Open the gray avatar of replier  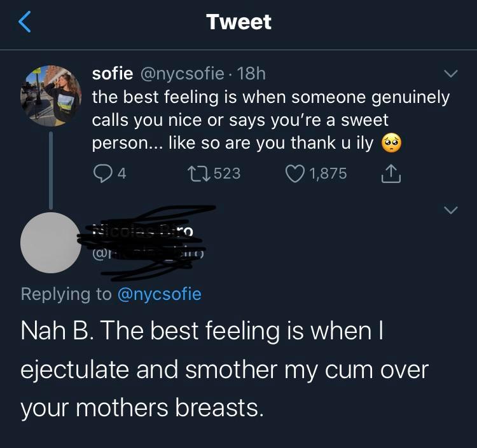click(51, 243)
